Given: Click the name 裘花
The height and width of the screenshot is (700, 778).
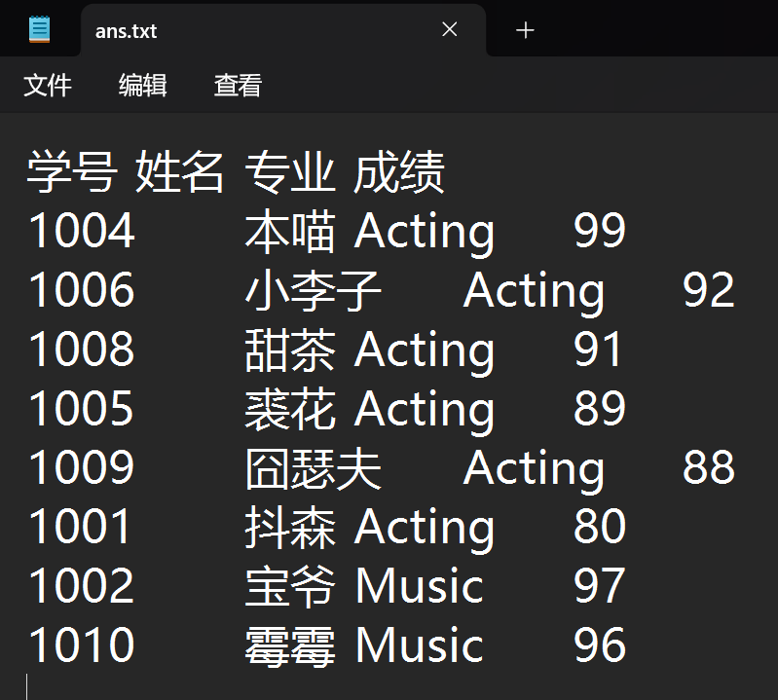Looking at the screenshot, I should [290, 408].
